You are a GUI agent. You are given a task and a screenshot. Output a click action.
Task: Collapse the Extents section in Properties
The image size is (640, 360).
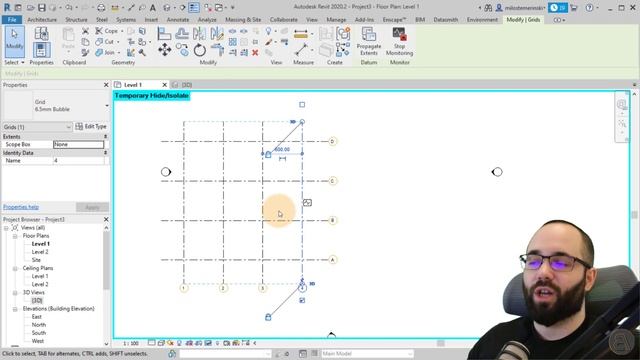105,137
